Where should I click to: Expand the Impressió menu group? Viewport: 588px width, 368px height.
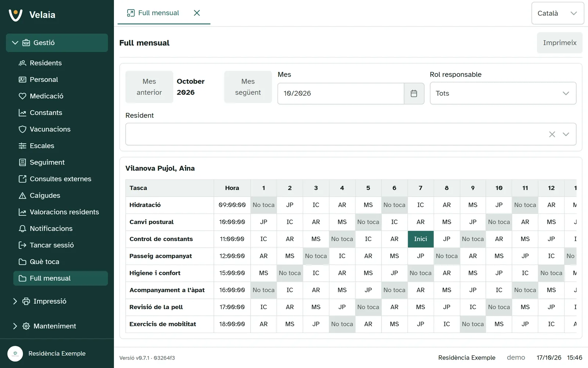(x=57, y=301)
